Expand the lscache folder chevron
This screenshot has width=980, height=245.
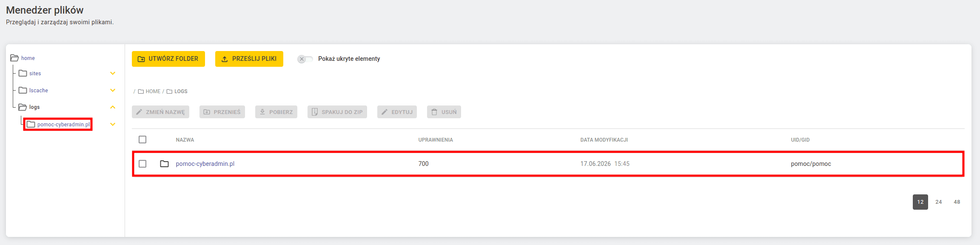[113, 90]
